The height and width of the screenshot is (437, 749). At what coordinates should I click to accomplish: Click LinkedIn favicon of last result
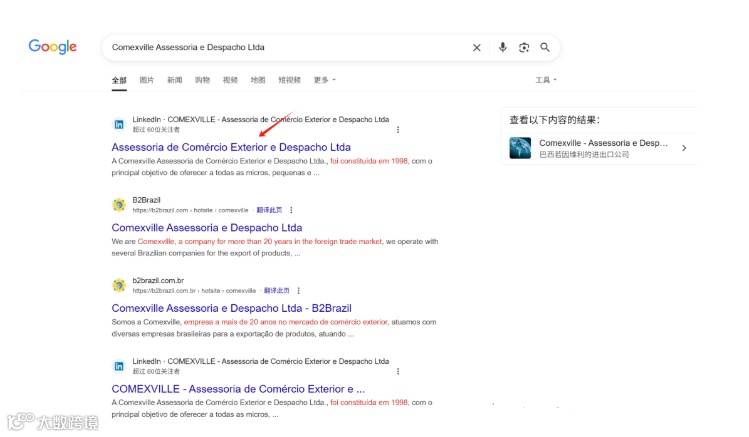pos(119,366)
